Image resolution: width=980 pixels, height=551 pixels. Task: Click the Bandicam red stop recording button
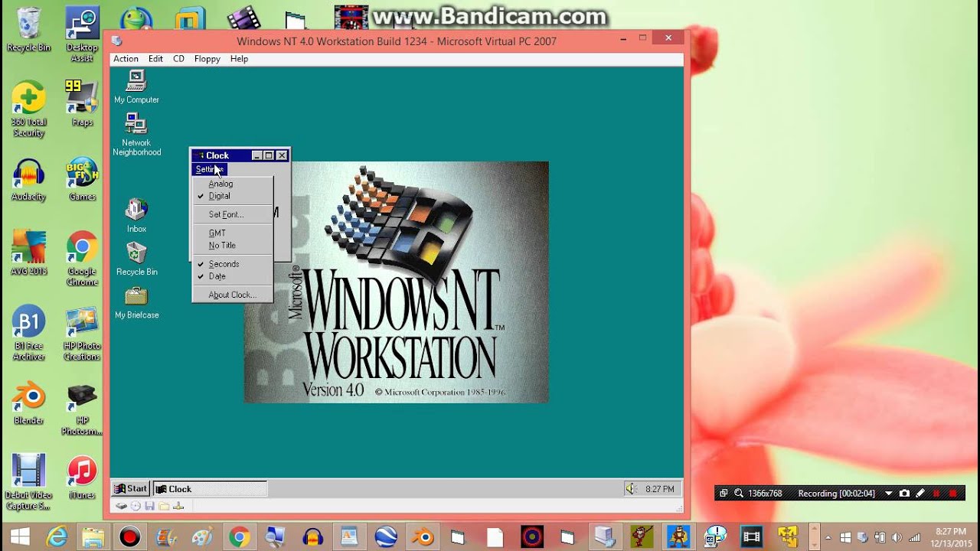tap(952, 494)
